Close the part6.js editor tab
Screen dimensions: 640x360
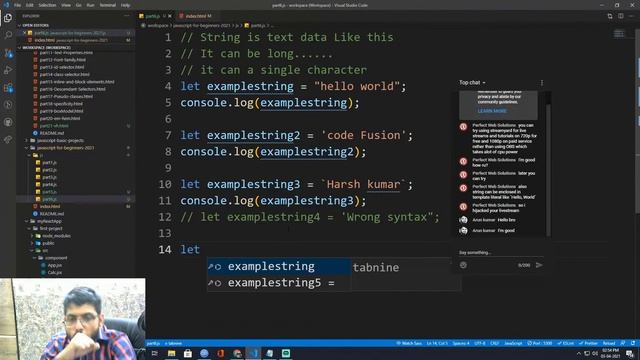click(x=170, y=16)
